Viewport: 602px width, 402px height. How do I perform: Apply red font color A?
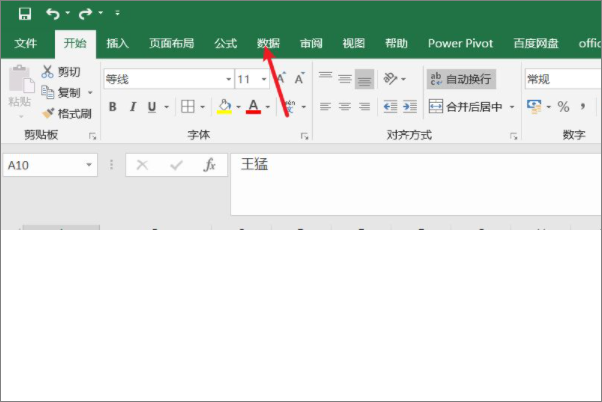(253, 107)
